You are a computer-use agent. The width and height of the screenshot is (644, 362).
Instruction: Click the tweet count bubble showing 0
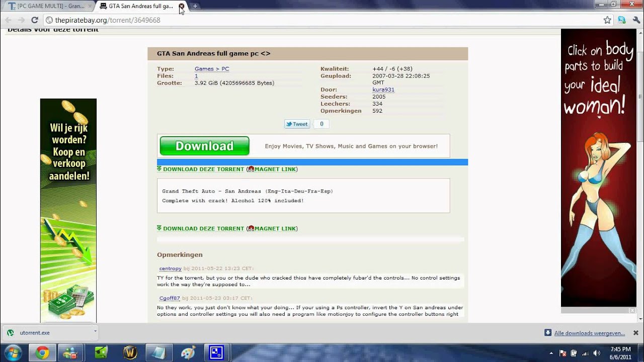321,124
